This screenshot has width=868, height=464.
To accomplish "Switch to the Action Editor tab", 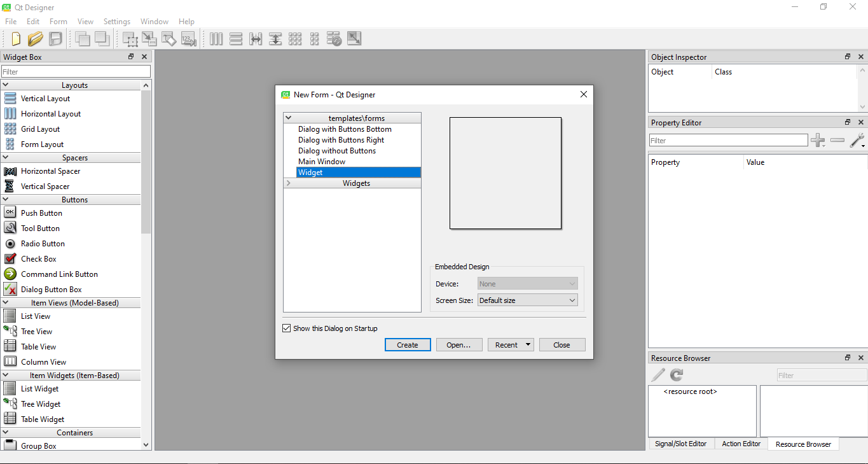I will point(741,444).
